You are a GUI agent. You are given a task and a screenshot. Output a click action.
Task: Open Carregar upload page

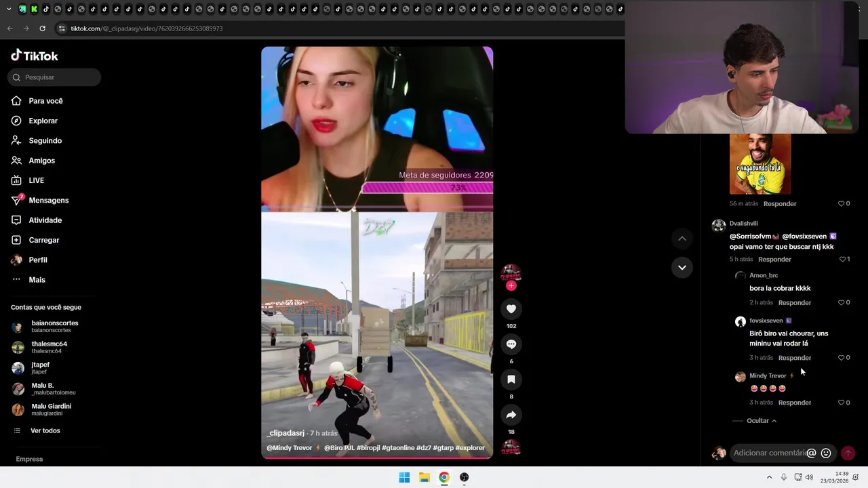click(x=43, y=240)
